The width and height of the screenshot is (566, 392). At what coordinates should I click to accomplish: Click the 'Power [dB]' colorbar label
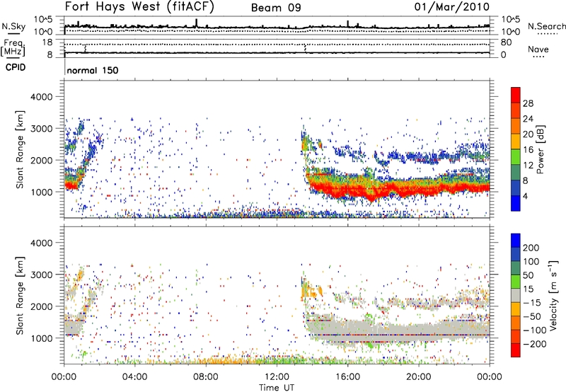pos(540,149)
